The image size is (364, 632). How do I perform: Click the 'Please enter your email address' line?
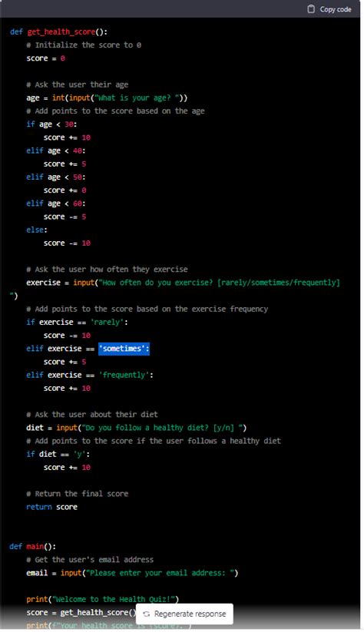[132, 573]
